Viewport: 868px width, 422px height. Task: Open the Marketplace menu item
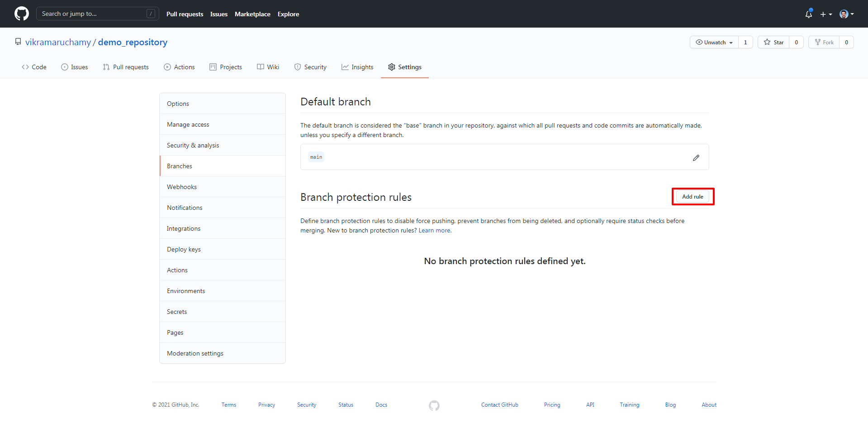click(x=252, y=14)
